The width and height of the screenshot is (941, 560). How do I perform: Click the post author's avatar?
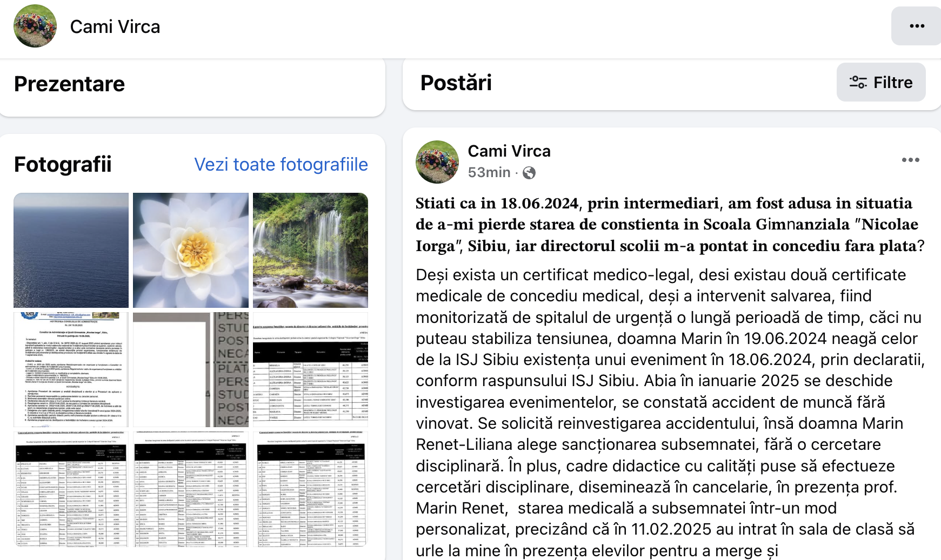click(437, 162)
